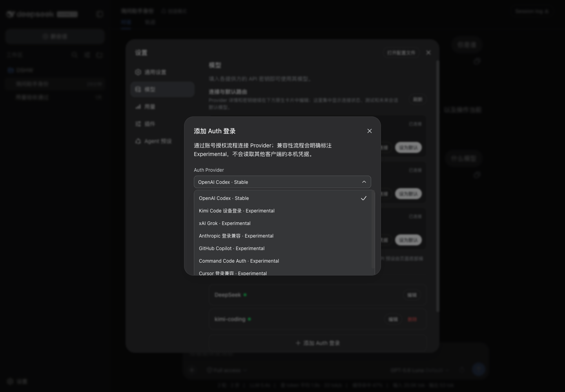Viewport: 565px width, 392px height.
Task: Start a new session with 新会话
Action: coord(55,36)
